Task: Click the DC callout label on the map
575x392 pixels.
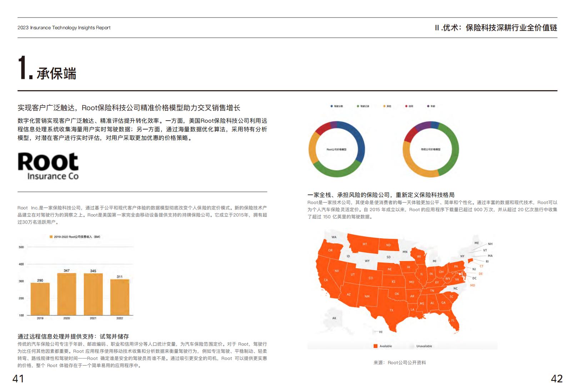Action: click(x=474, y=278)
